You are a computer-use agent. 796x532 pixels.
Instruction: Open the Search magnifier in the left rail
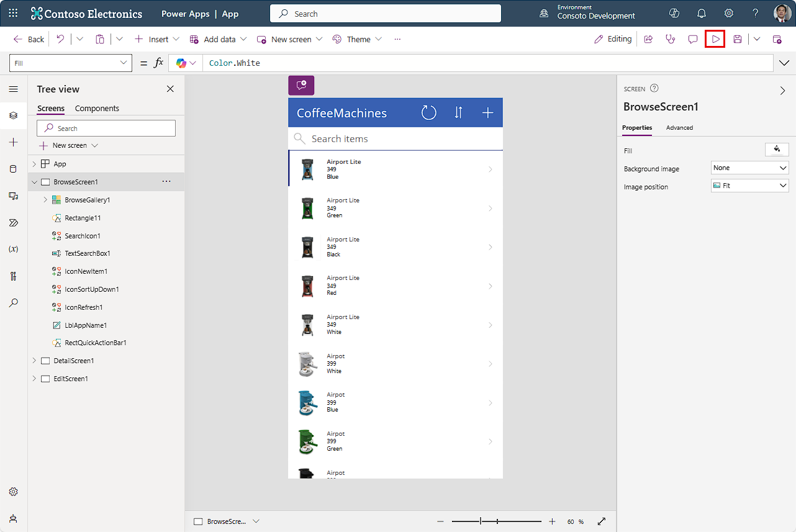[14, 303]
